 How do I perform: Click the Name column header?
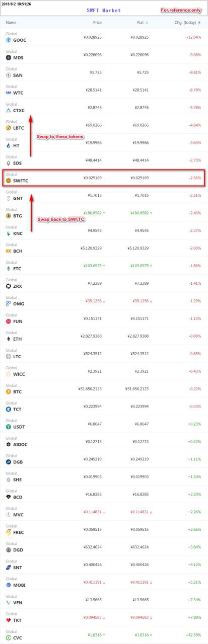click(11, 23)
